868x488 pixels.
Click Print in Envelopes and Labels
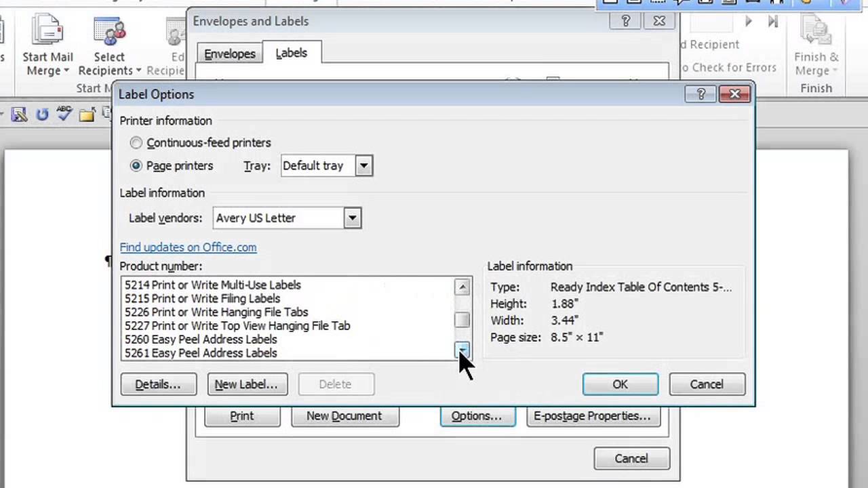tap(242, 416)
